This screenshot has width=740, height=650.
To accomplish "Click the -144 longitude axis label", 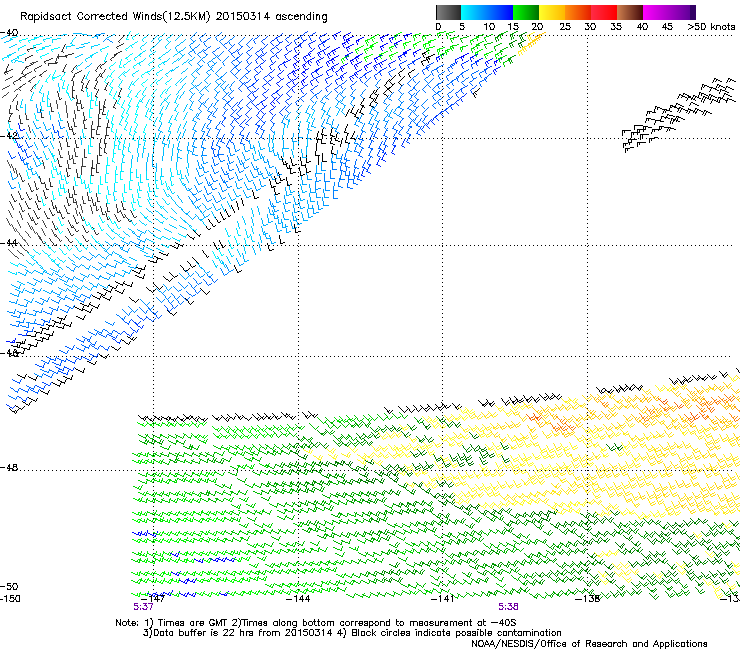I will tap(298, 599).
